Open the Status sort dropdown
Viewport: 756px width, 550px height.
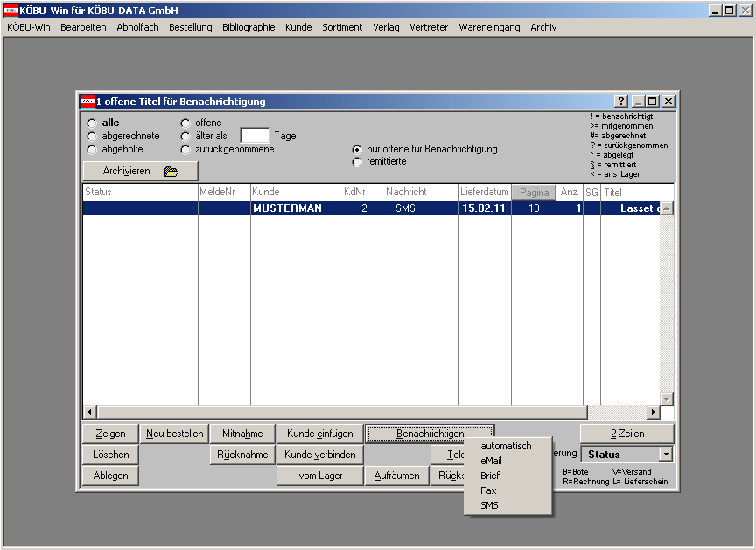point(666,454)
